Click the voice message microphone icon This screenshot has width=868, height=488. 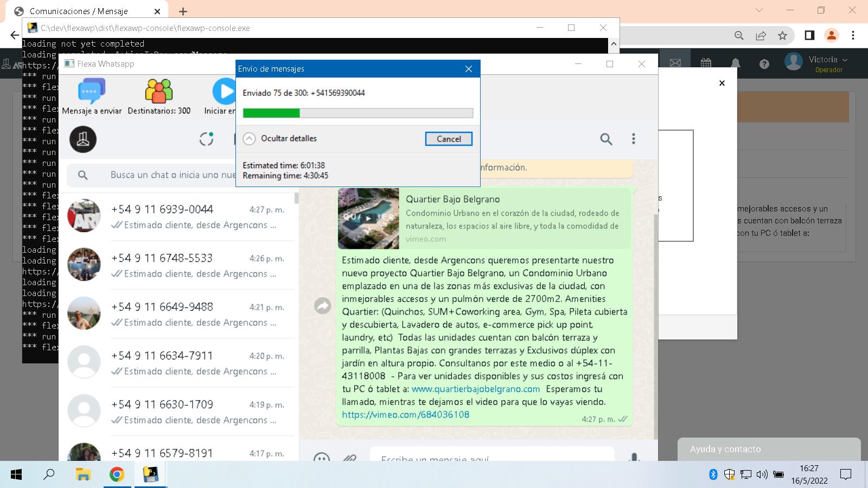click(x=634, y=457)
